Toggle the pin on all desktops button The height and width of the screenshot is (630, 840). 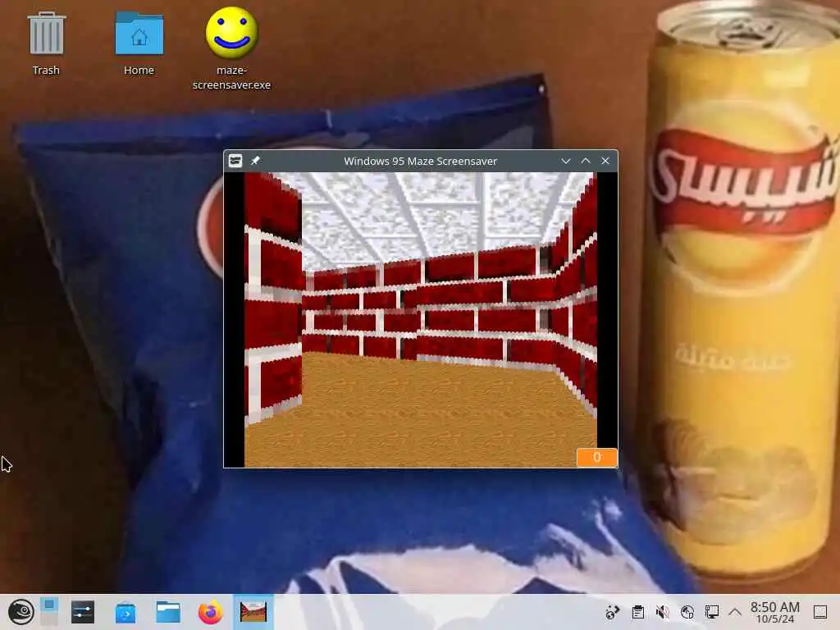coord(256,161)
